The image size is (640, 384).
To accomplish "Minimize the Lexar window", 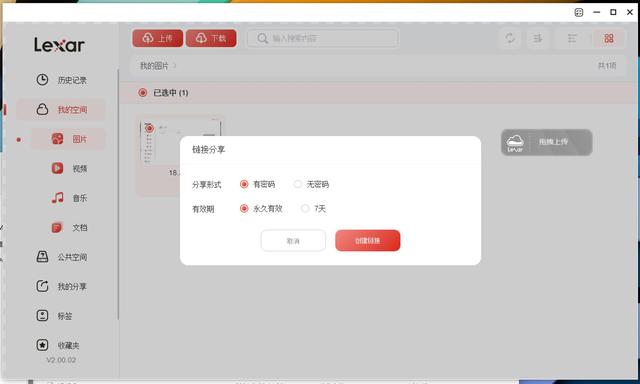I will pos(596,12).
